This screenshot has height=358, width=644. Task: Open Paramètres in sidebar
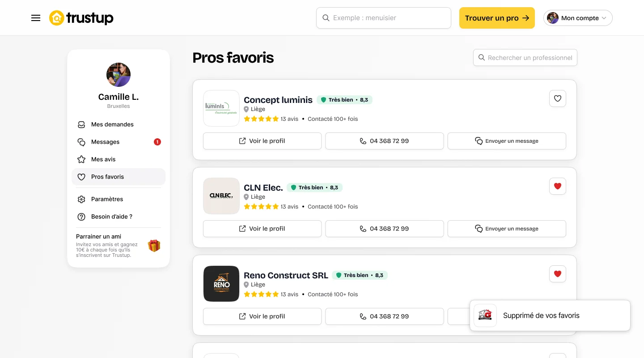[119, 199]
